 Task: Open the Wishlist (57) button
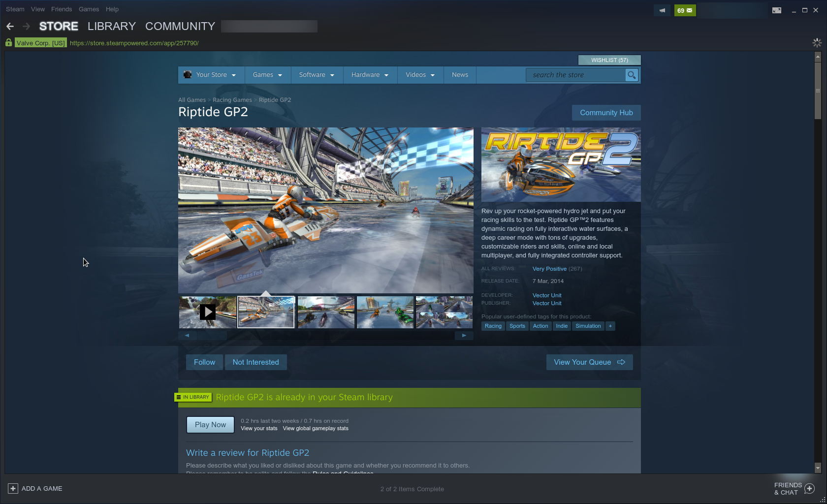tap(609, 60)
